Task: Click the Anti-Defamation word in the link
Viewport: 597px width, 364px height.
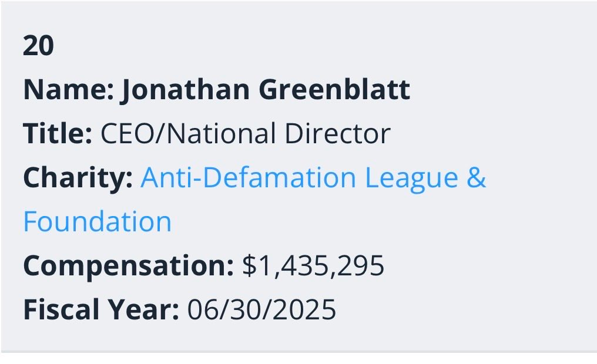Action: [x=248, y=178]
